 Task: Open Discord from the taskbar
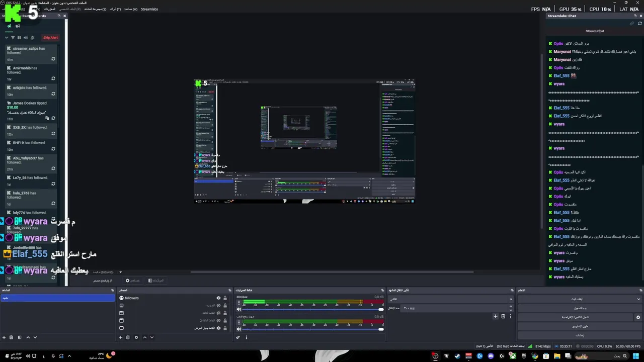[491, 356]
